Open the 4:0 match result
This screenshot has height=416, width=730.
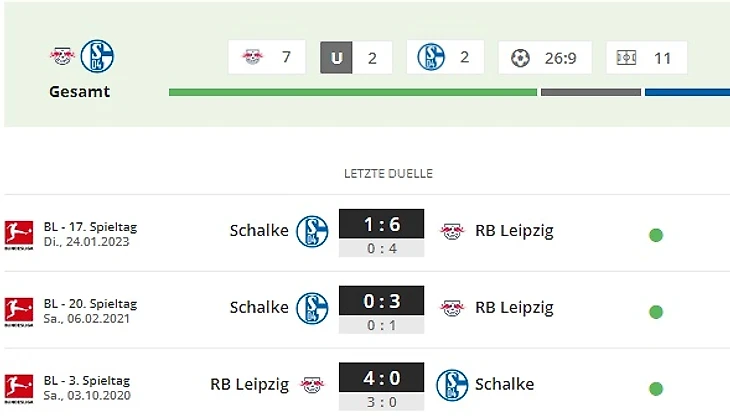pos(381,378)
